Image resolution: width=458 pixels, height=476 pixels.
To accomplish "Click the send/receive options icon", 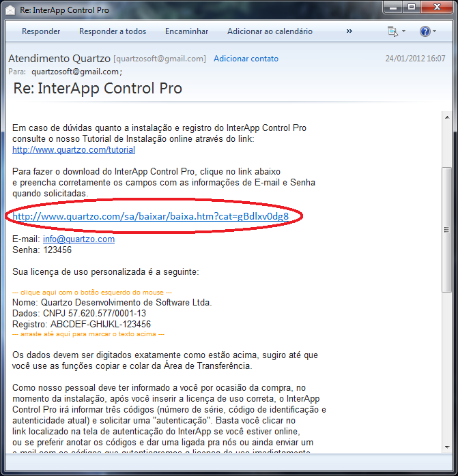I will tap(392, 31).
